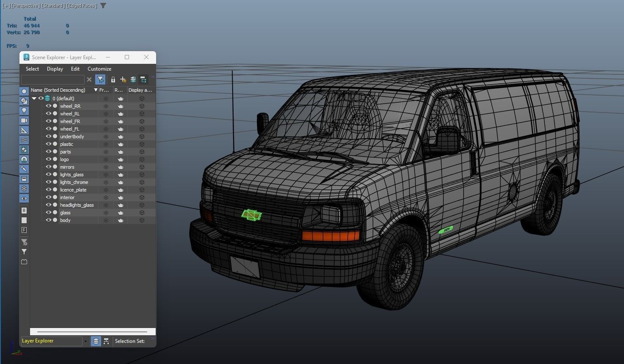Open filter settings (funnel with gear) icon
The image size is (624, 364).
point(24,242)
